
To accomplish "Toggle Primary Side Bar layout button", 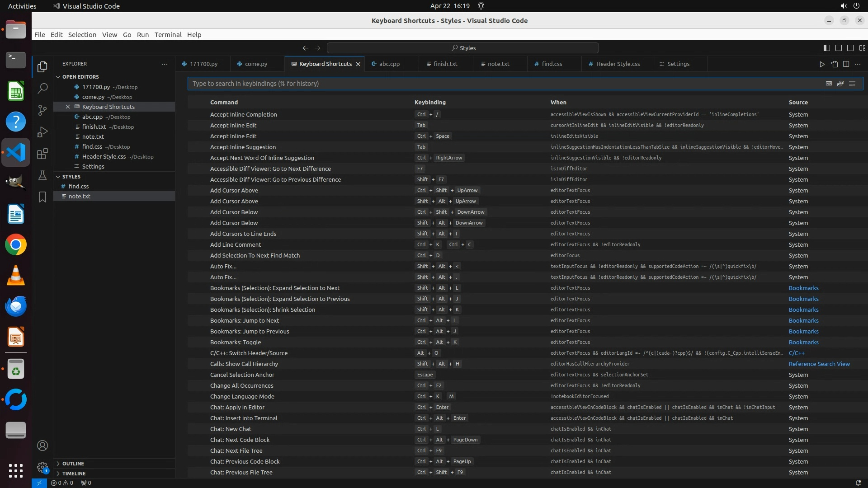I will point(826,48).
